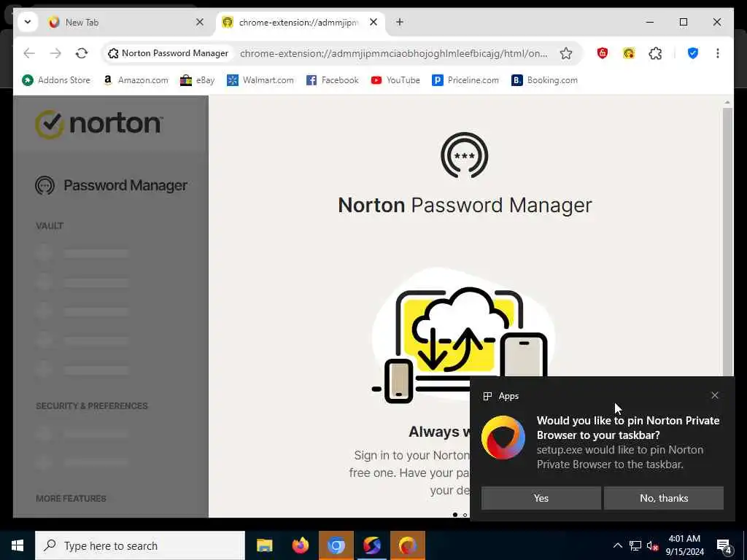Screen dimensions: 747x560
Task: Select the second carousel dot indicator
Action: pyautogui.click(x=465, y=515)
